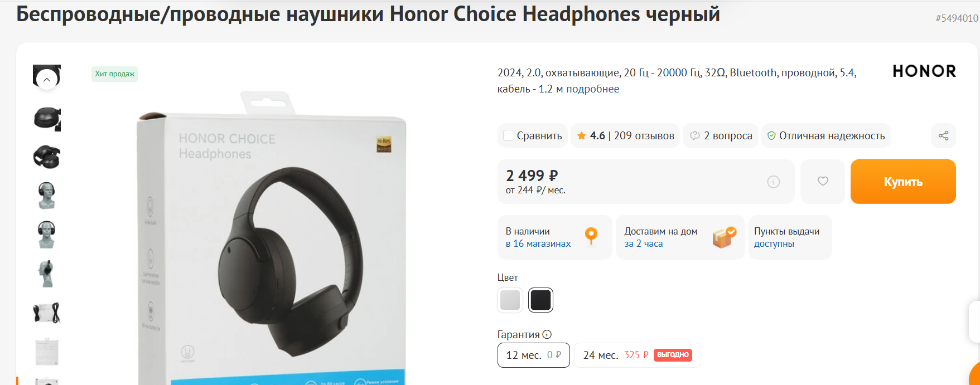The image size is (980, 385).
Task: Click the delivery box icon
Action: tap(724, 237)
